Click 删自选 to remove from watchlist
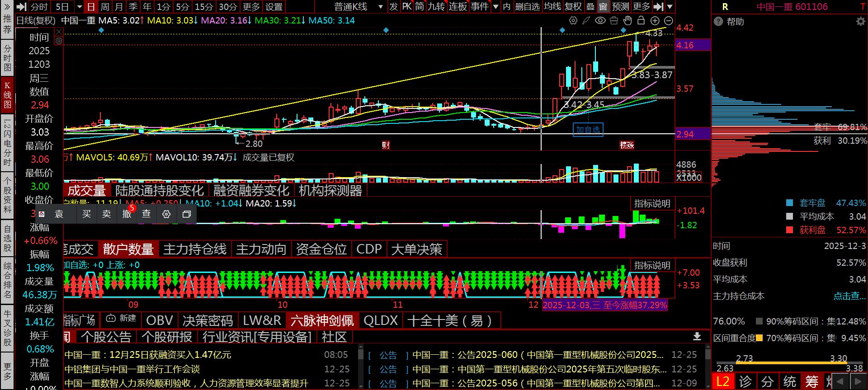868x390 pixels. pos(528,6)
